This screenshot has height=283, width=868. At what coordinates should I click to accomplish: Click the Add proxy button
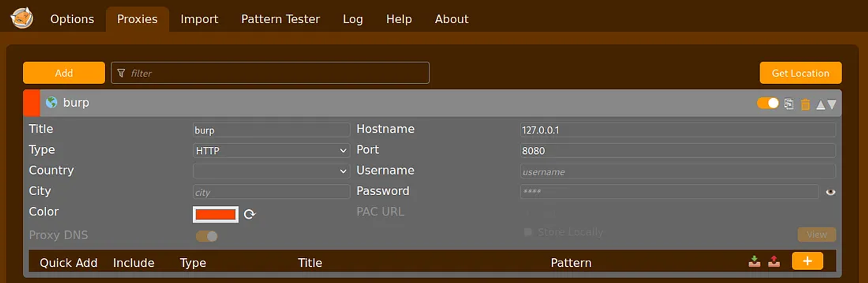(x=64, y=73)
